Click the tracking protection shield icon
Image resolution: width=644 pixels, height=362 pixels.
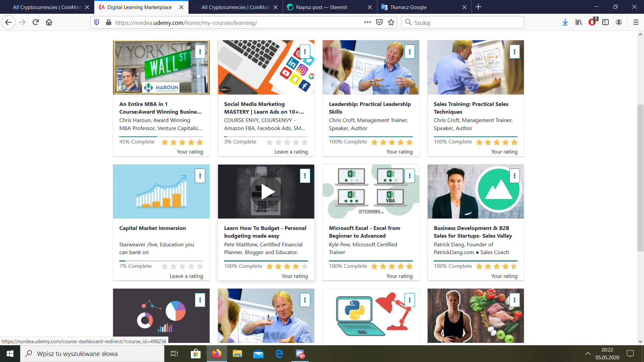(97, 22)
